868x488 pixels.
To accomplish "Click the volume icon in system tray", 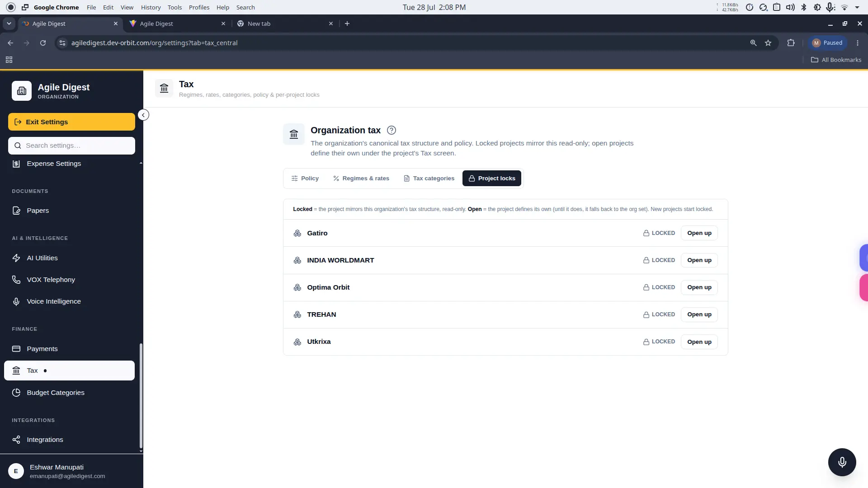I will (x=790, y=7).
